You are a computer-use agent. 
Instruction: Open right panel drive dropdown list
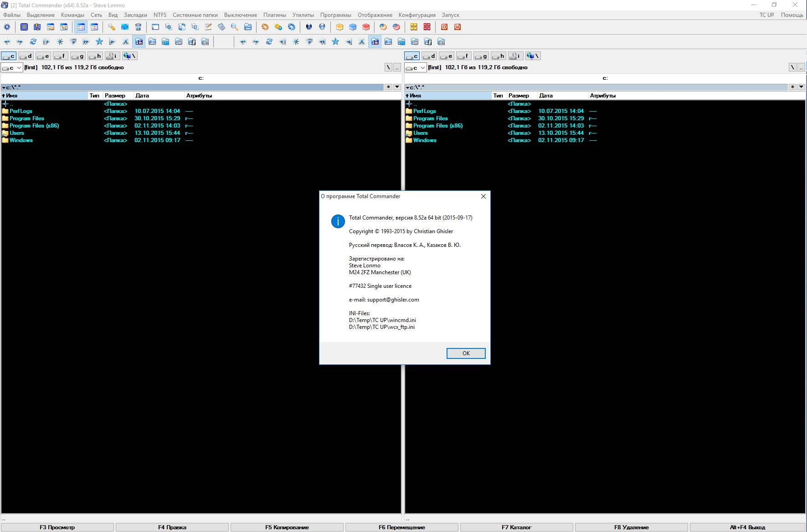tap(416, 67)
